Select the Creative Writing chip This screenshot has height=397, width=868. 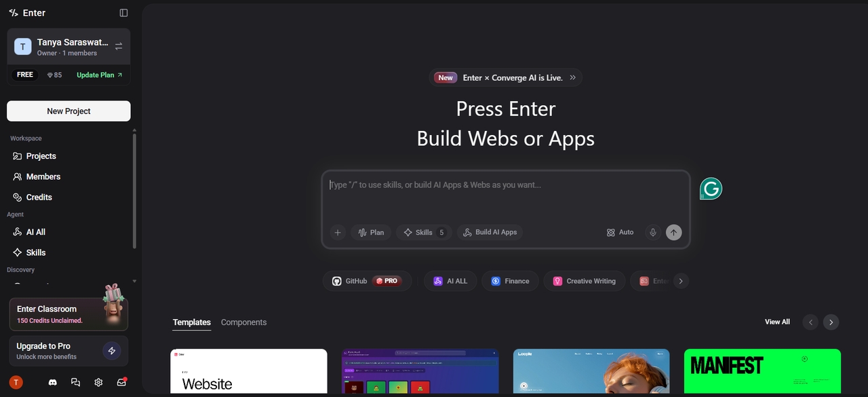pyautogui.click(x=584, y=281)
